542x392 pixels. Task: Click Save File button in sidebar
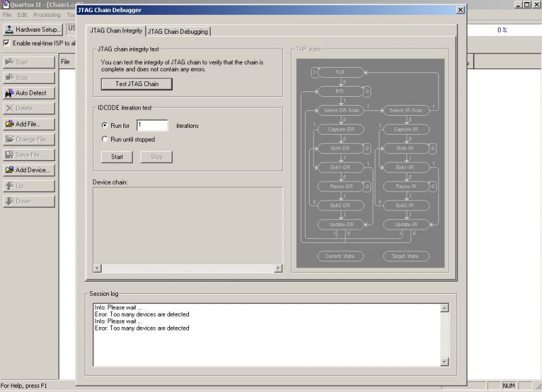point(29,155)
